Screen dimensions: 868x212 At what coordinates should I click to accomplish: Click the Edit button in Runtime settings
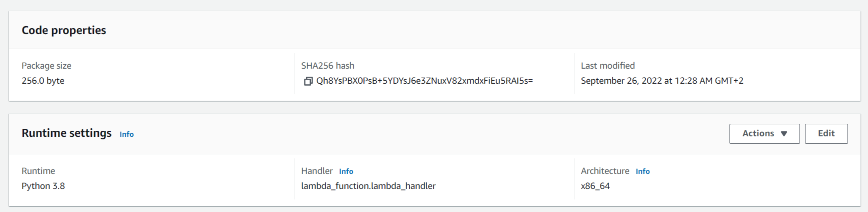[826, 134]
